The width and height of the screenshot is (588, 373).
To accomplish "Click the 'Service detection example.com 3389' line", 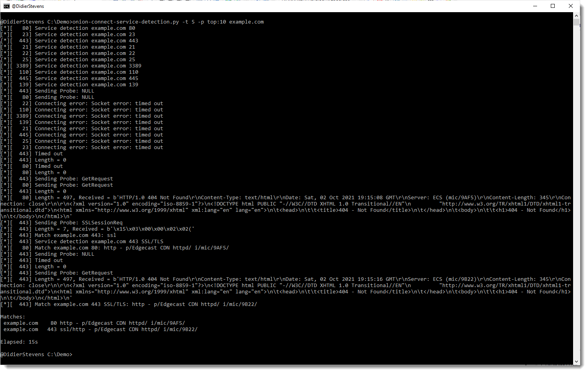I will tap(88, 66).
